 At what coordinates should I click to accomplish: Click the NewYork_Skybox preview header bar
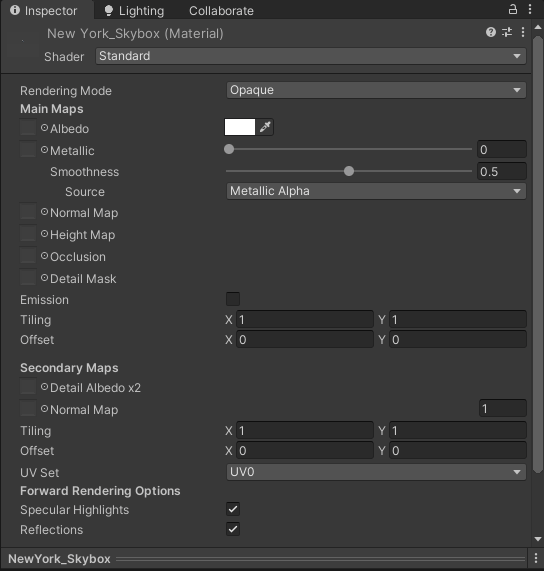coord(264,558)
